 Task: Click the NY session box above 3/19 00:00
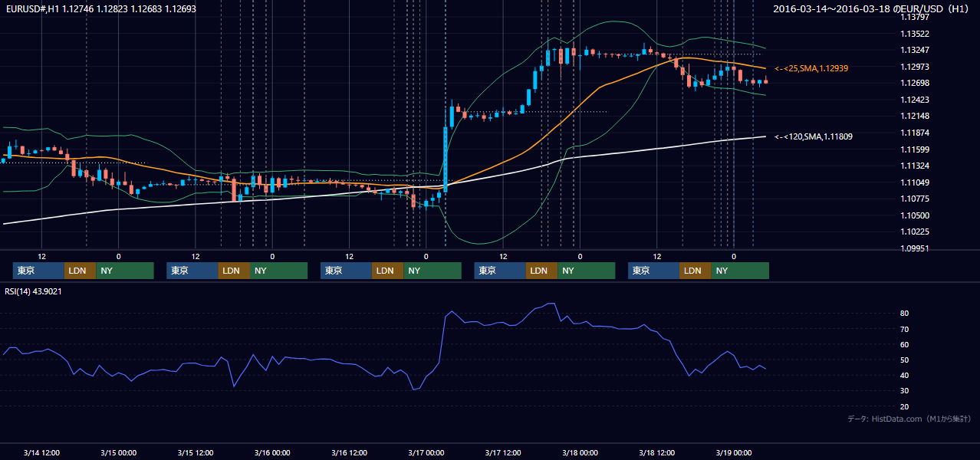point(739,271)
